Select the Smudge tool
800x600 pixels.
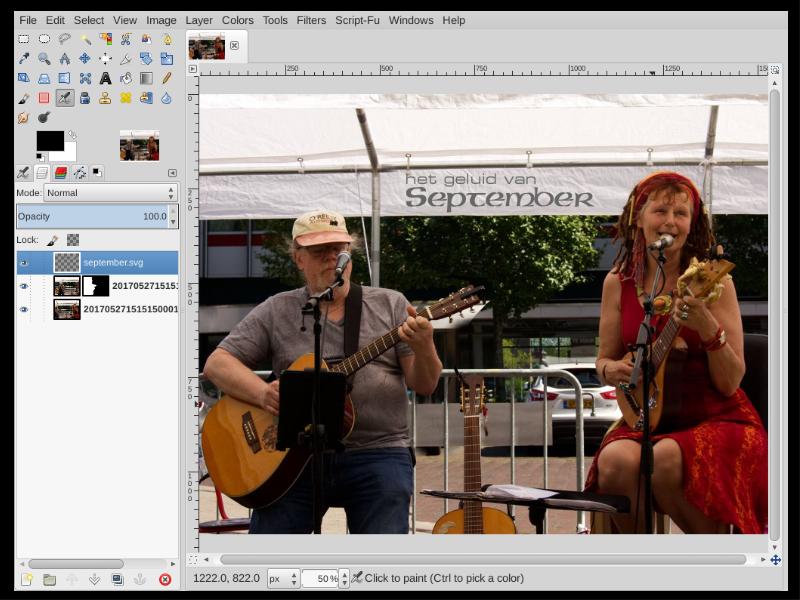pyautogui.click(x=23, y=118)
